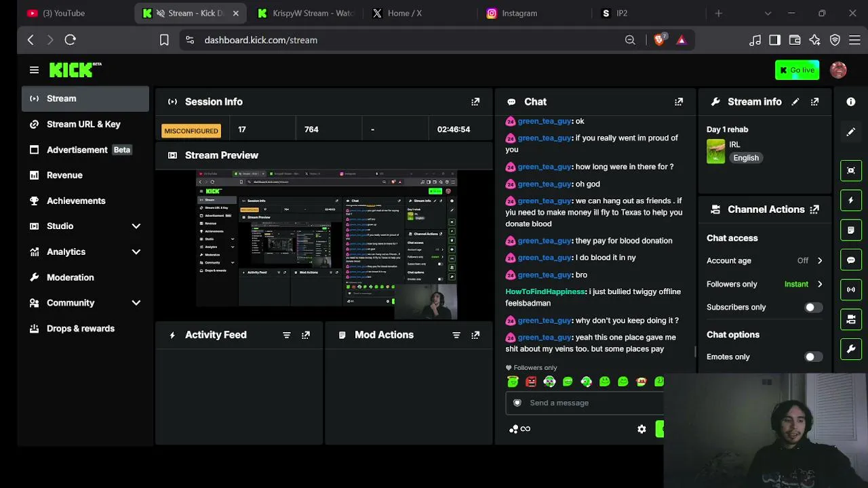Click the address bar URL

pyautogui.click(x=260, y=40)
